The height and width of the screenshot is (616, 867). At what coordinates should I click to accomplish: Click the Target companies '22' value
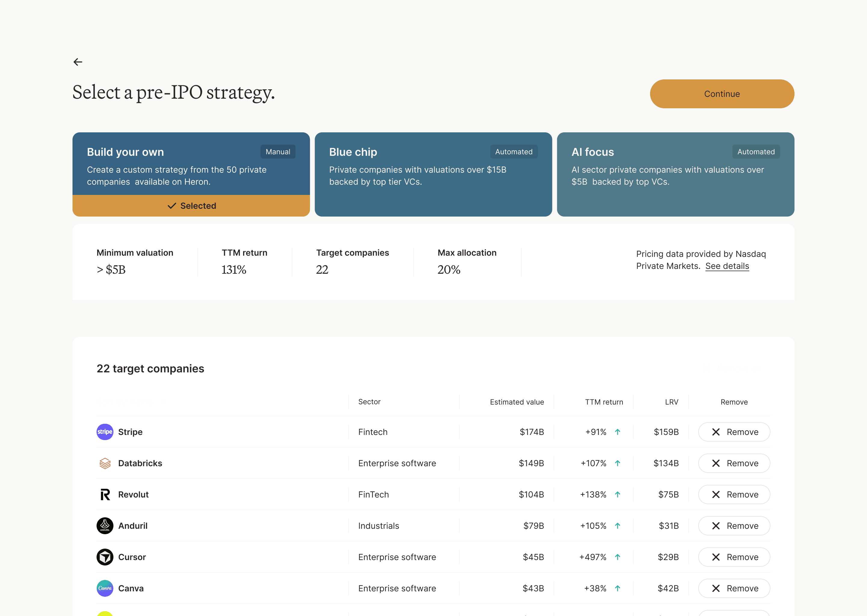click(x=322, y=269)
